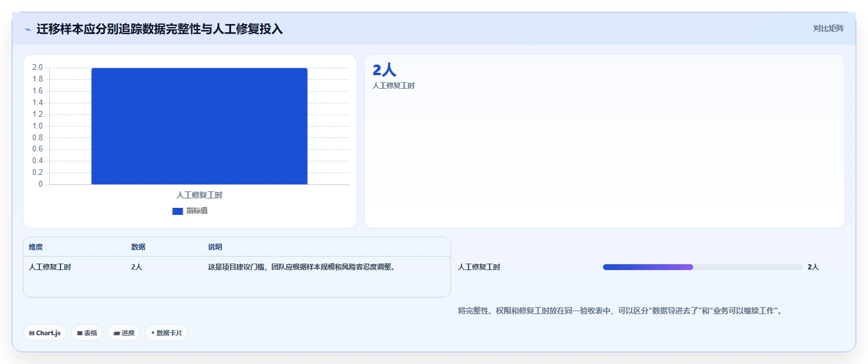Viewport: 868px width, 364px height.
Task: Toggle the 指标值 legend color box
Action: pyautogui.click(x=178, y=211)
